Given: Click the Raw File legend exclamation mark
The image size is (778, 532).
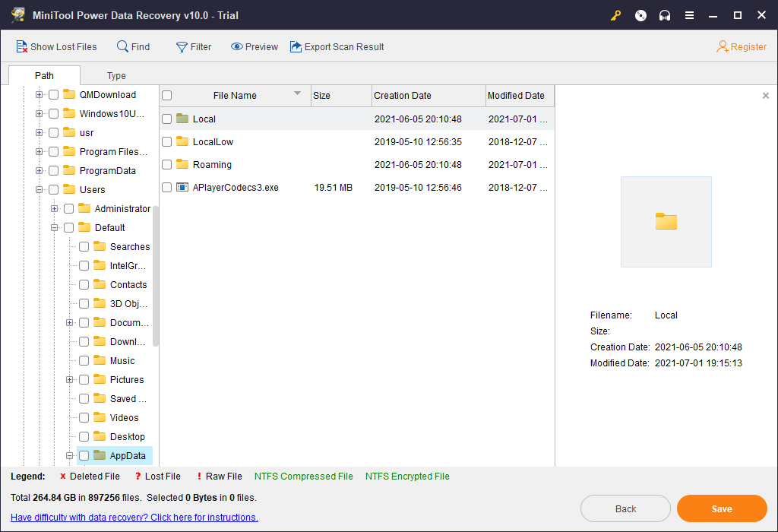Looking at the screenshot, I should (199, 477).
